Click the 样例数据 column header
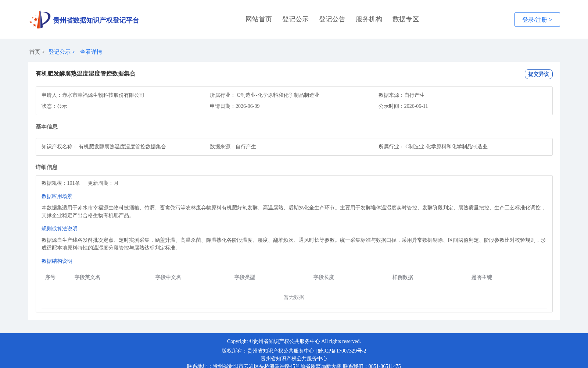This screenshot has width=588, height=368. [x=403, y=277]
